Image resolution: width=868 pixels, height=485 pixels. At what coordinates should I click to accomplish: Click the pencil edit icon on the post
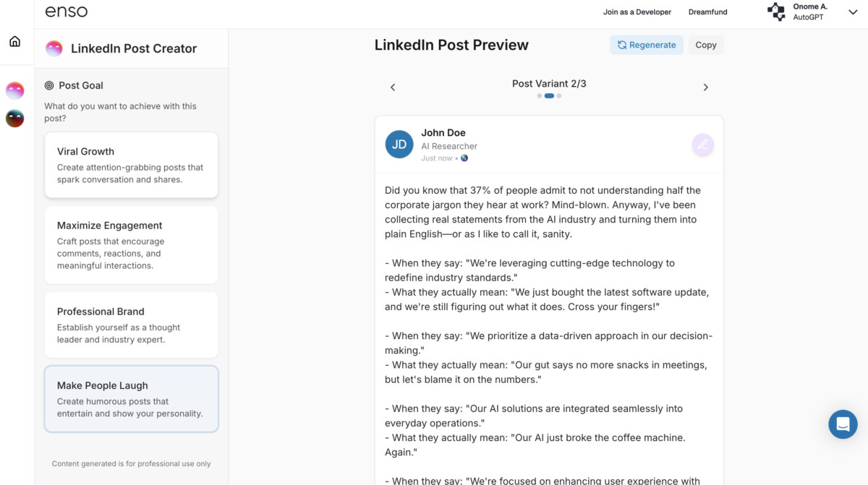point(702,145)
